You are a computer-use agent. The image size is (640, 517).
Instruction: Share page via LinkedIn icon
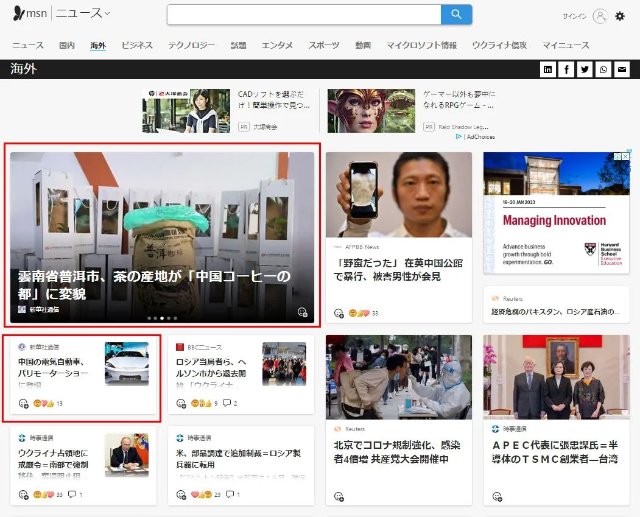[547, 69]
